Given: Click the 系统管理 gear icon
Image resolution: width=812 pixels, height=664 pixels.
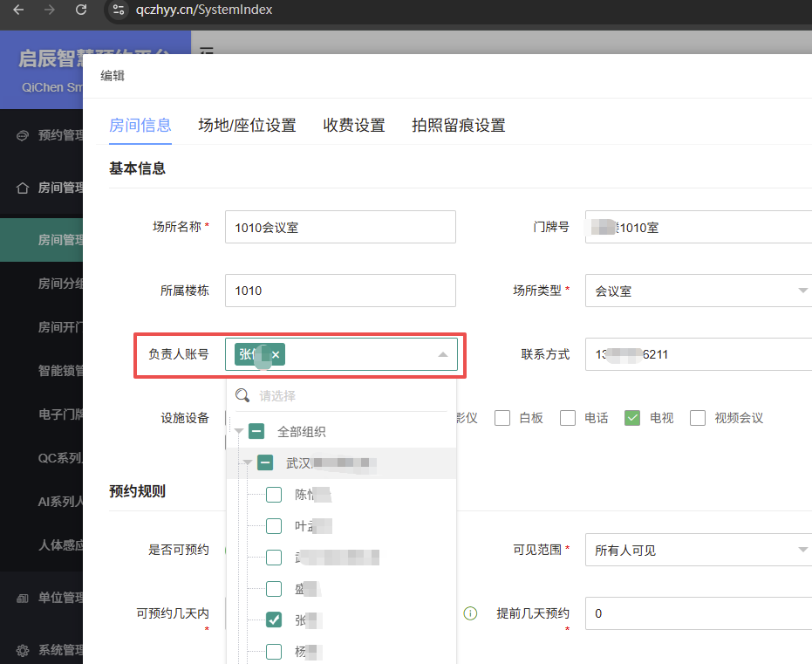Looking at the screenshot, I should (x=23, y=651).
